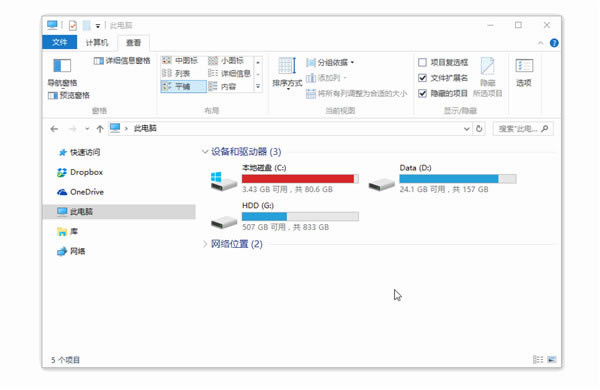Open the blue help icon
600x390 pixels.
[554, 43]
